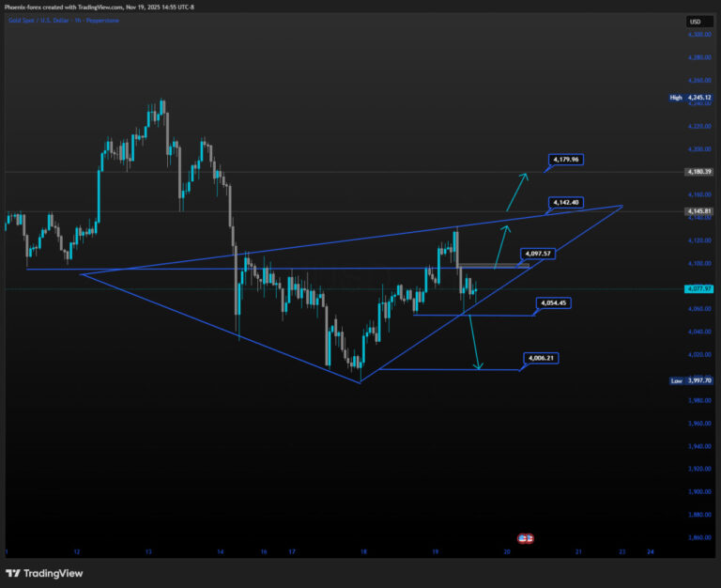Screen dimensions: 721x588
Task: Click the USD currency label
Action: (x=696, y=21)
